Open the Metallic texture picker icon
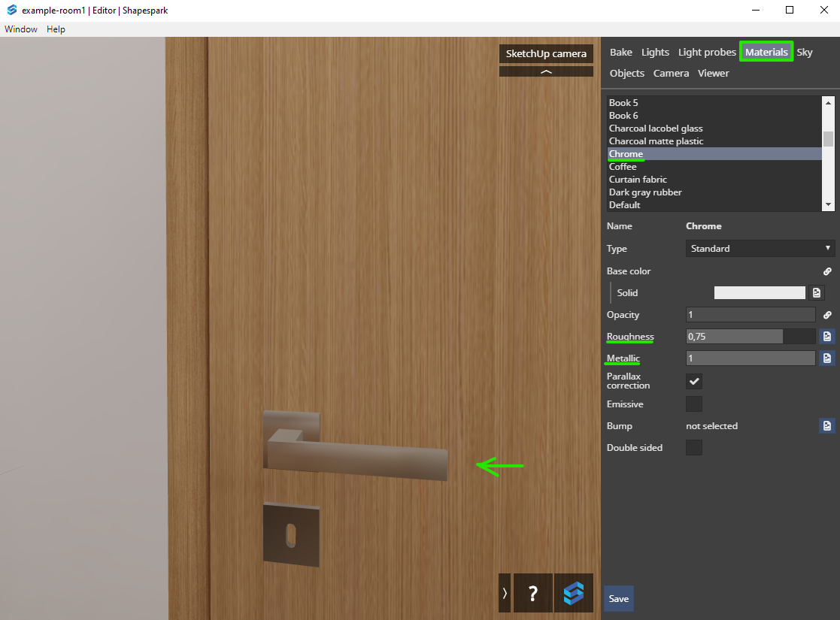 click(826, 358)
